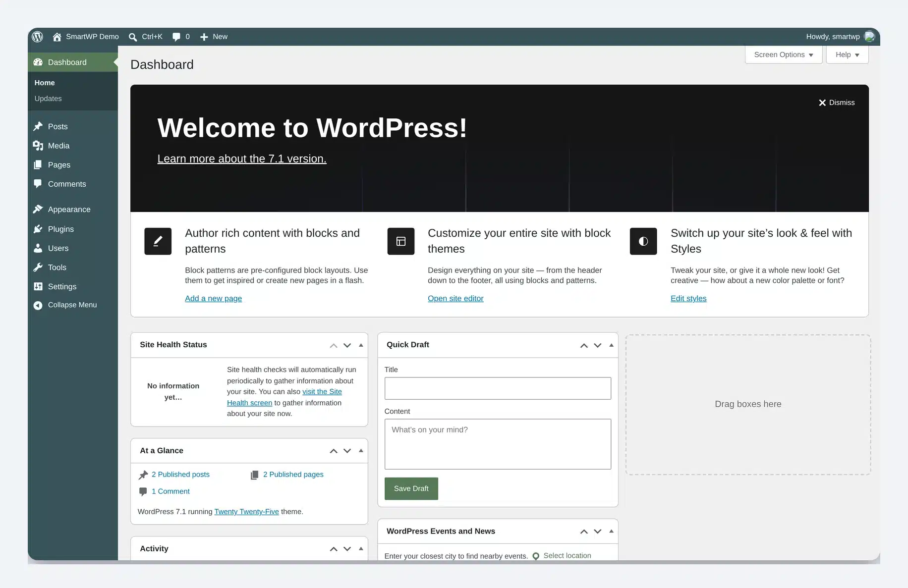Click the Open site editor link
Image resolution: width=908 pixels, height=588 pixels.
pos(455,298)
